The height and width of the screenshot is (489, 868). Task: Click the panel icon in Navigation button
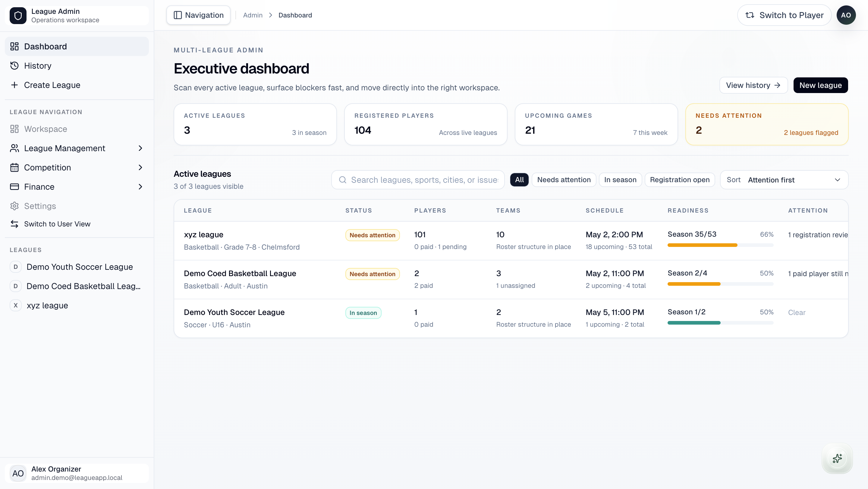click(x=178, y=15)
